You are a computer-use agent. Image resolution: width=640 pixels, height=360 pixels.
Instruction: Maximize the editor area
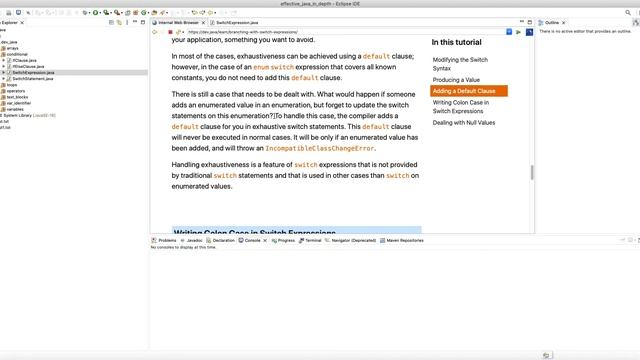tap(530, 22)
